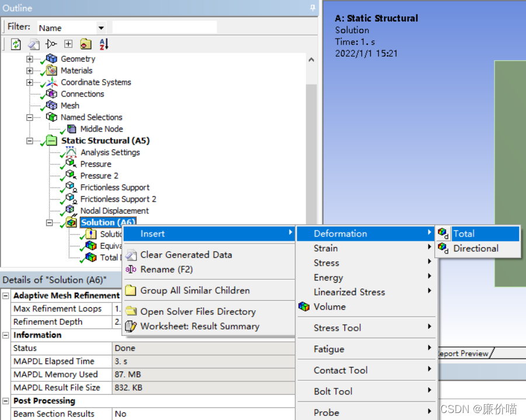Screen dimensions: 526x420
Task: Click the Total deformation result icon in tree
Action: [91, 258]
